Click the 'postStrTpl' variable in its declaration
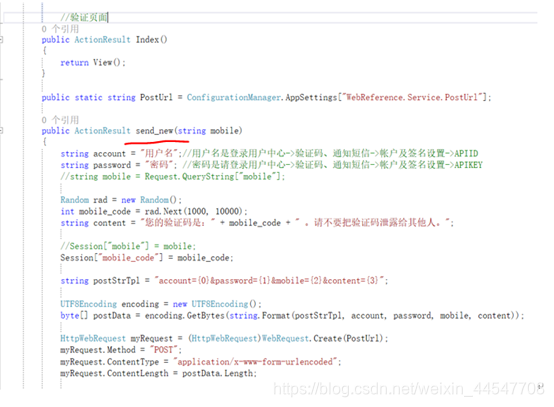Viewport: 554px width, 407px height. coord(116,281)
